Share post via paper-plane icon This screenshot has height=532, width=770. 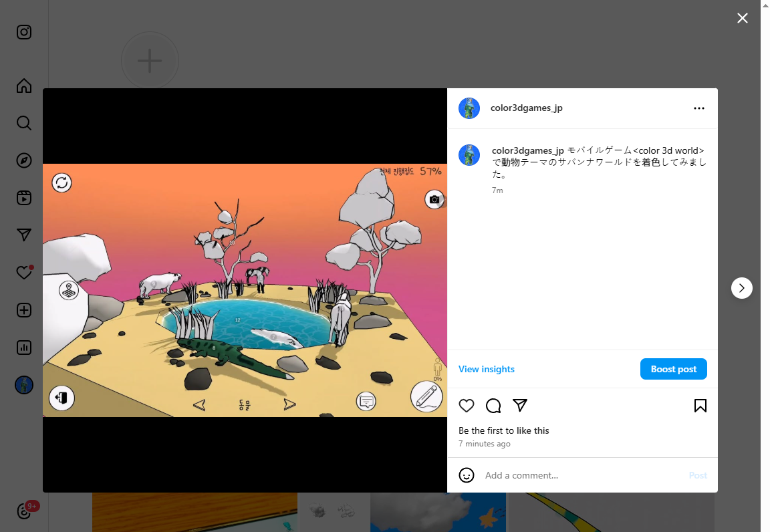(520, 405)
